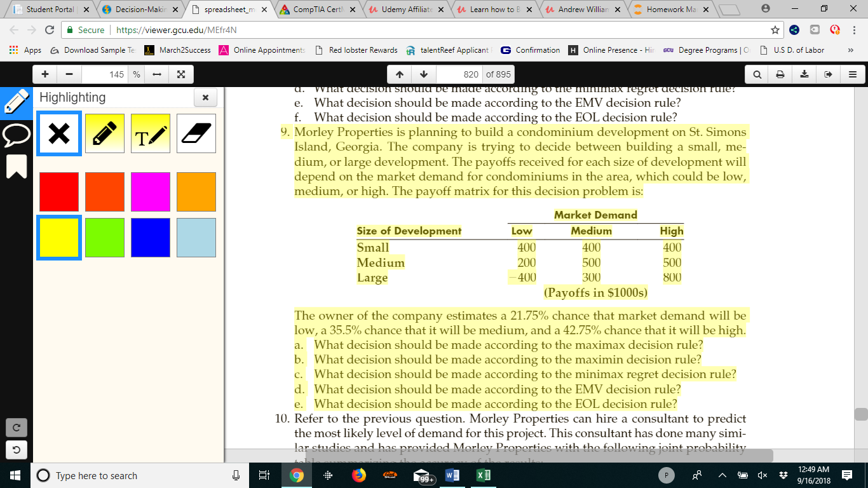Open the gray tag extension icon
Viewport: 868px width, 488px height.
tap(815, 30)
